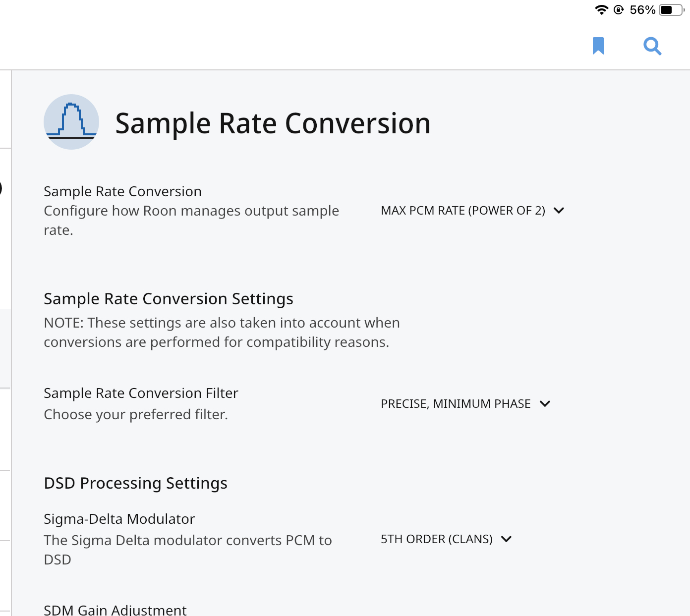Click the Sample Rate Conversion waveform icon
The width and height of the screenshot is (690, 616).
coord(71,122)
